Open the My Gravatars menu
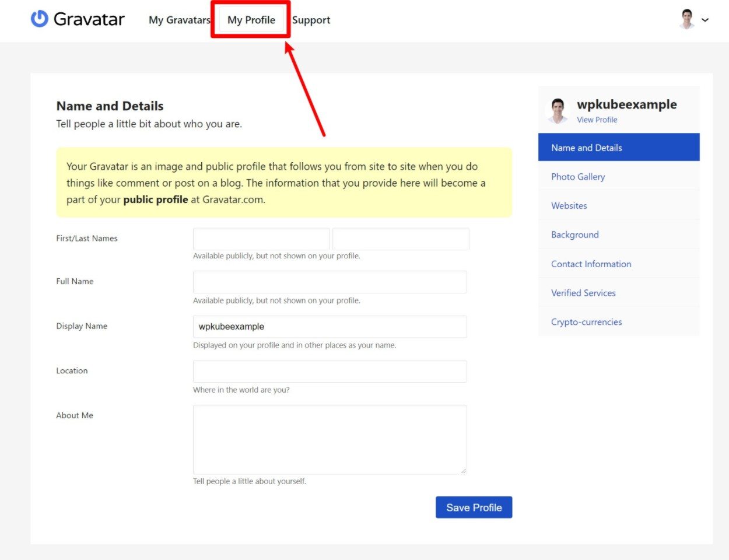This screenshot has width=729, height=560. 180,20
